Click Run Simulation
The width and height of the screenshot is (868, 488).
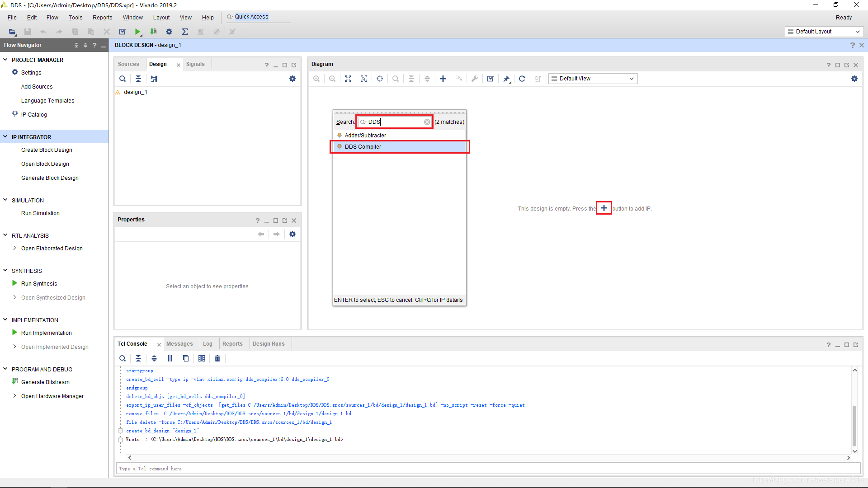(x=40, y=213)
